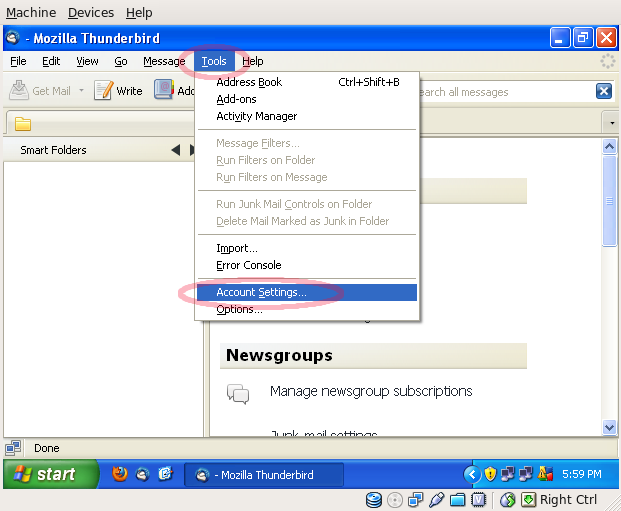Open the VirtualBox Devices menu
This screenshot has height=511, width=621.
click(x=91, y=13)
